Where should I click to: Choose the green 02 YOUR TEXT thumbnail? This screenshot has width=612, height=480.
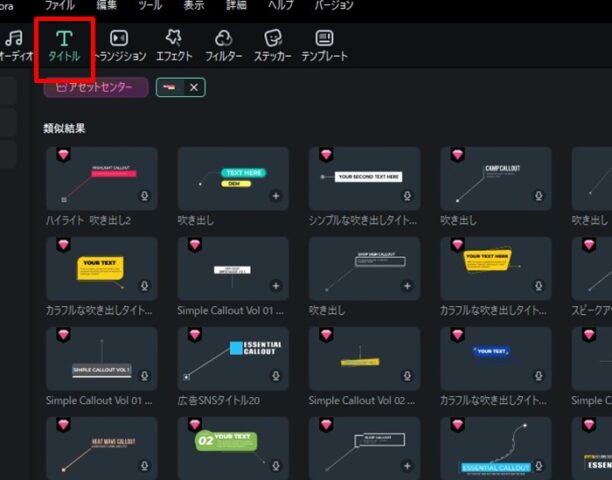pyautogui.click(x=233, y=448)
